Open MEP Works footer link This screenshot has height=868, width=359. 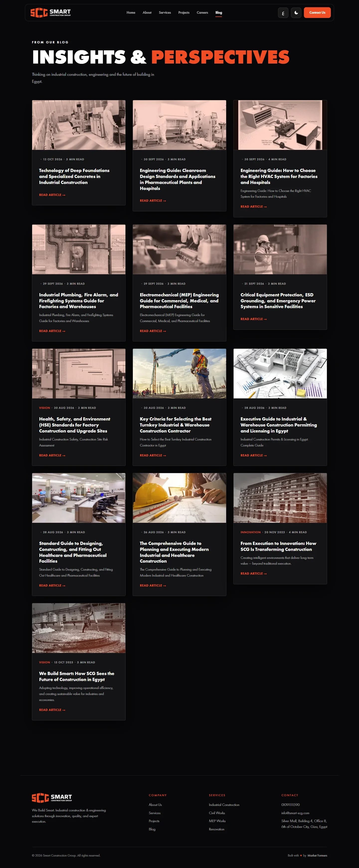click(217, 821)
